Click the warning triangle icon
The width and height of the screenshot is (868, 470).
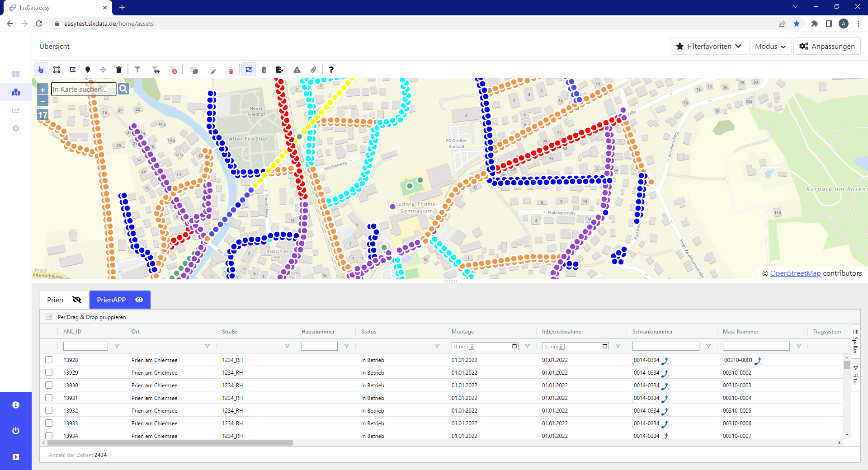coord(297,70)
